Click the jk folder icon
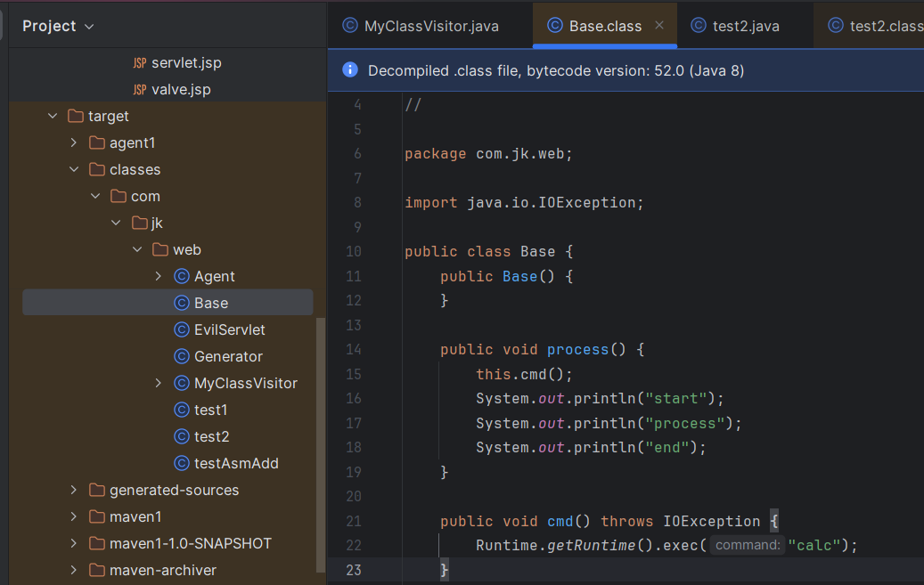Viewport: 924px width, 585px height. pos(139,223)
